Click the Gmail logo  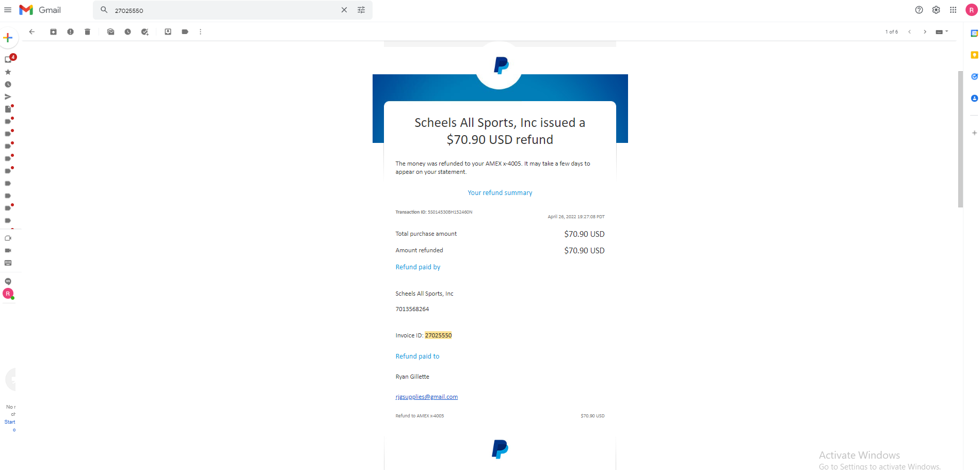(x=40, y=10)
